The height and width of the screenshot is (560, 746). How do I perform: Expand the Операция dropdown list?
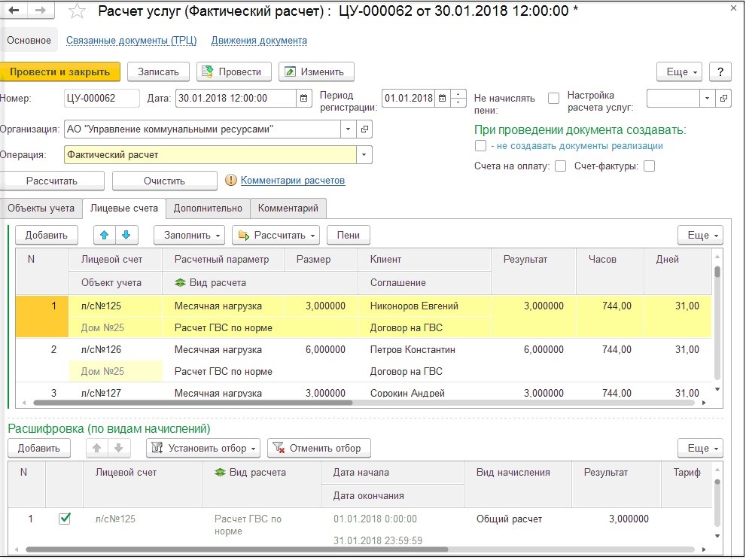[x=364, y=155]
